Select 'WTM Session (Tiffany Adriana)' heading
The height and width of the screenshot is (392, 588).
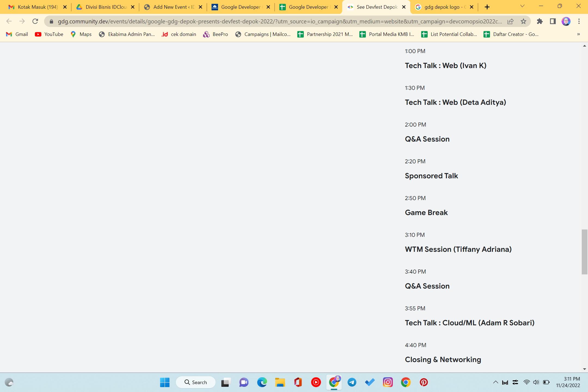pos(458,249)
